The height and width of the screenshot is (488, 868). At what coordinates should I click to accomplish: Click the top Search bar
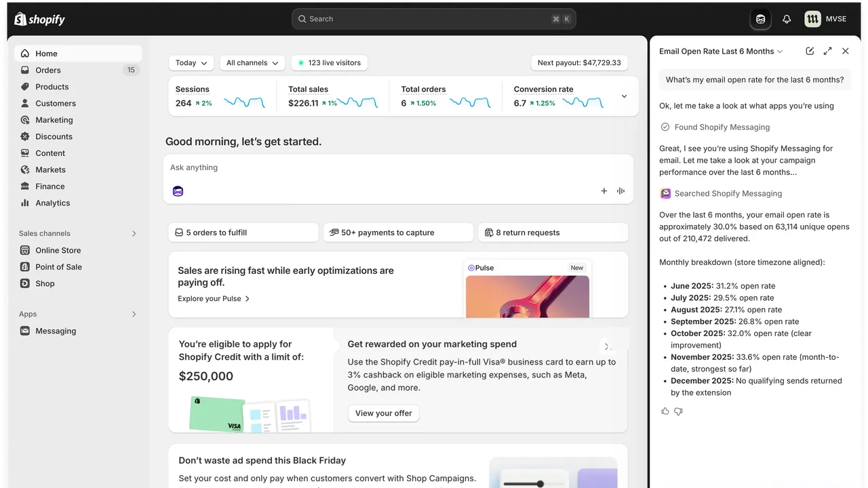pyautogui.click(x=434, y=19)
